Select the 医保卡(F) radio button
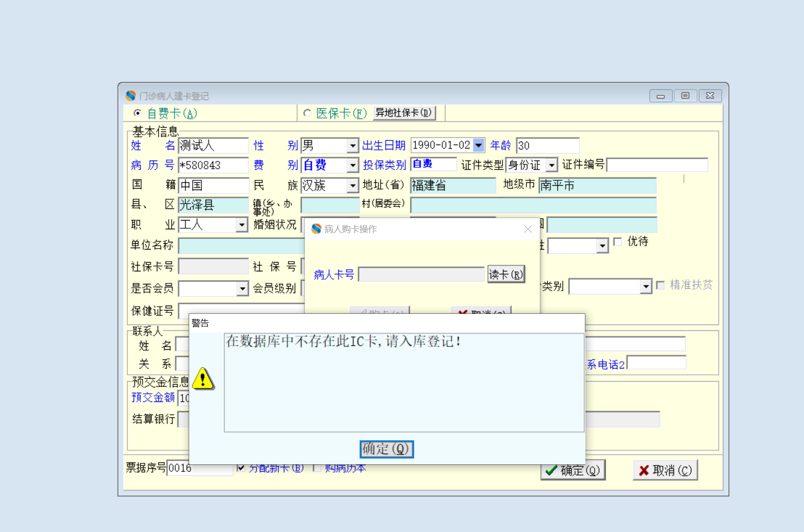Viewport: 804px width, 532px height. pyautogui.click(x=307, y=113)
